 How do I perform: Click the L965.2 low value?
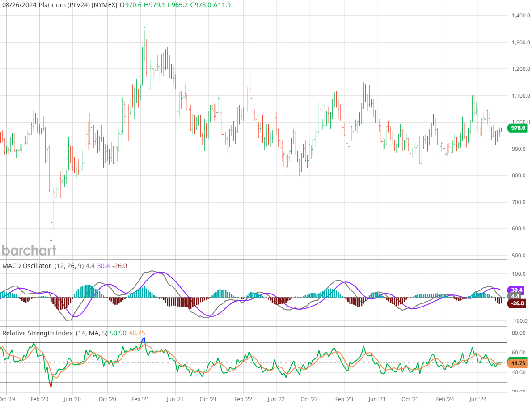(x=177, y=5)
